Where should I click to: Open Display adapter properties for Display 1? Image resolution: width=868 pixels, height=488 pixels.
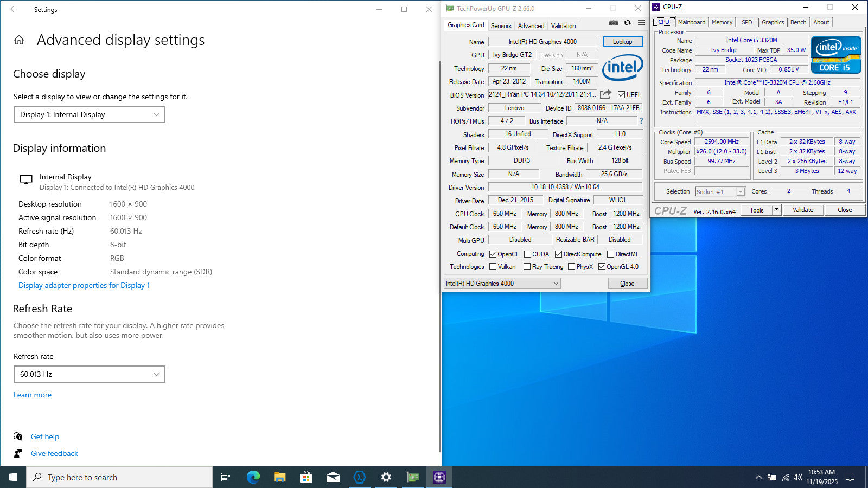tap(84, 285)
